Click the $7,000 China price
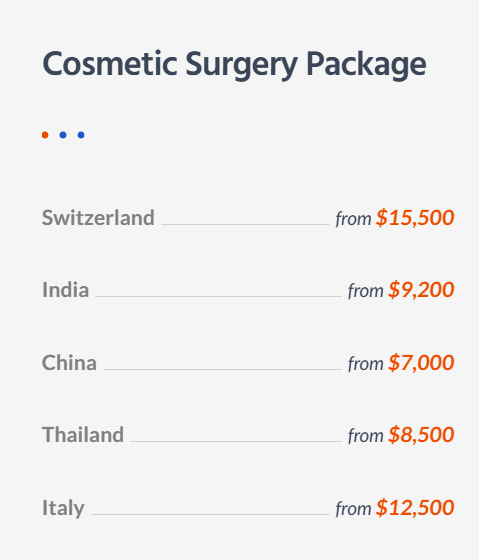Screen dimensions: 479x560 [421, 362]
